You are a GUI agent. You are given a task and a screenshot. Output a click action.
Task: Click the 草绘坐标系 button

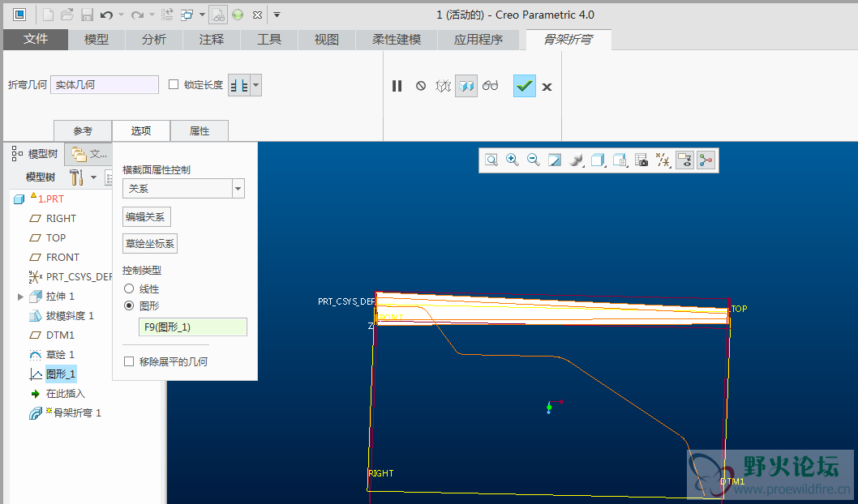point(150,244)
